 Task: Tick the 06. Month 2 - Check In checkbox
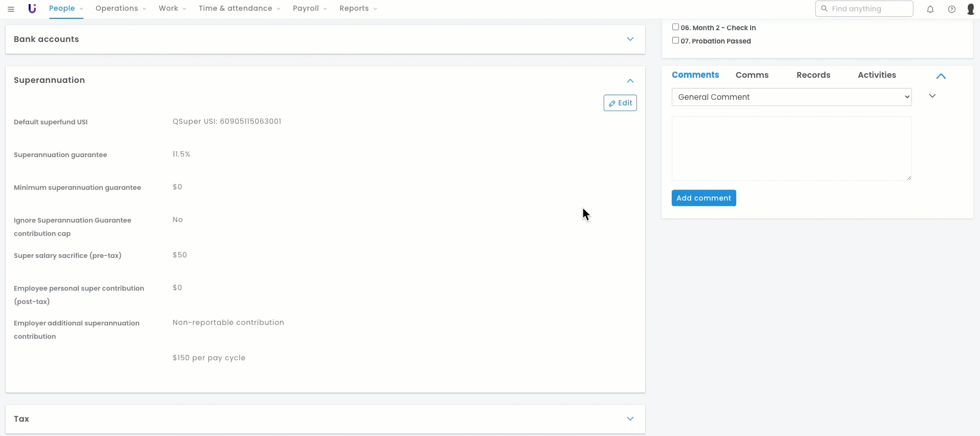[675, 27]
